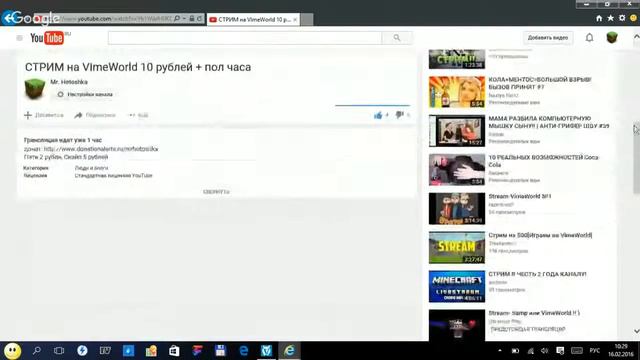
Task: Click the Mr. Hotoshka channel avatar
Action: (35, 89)
